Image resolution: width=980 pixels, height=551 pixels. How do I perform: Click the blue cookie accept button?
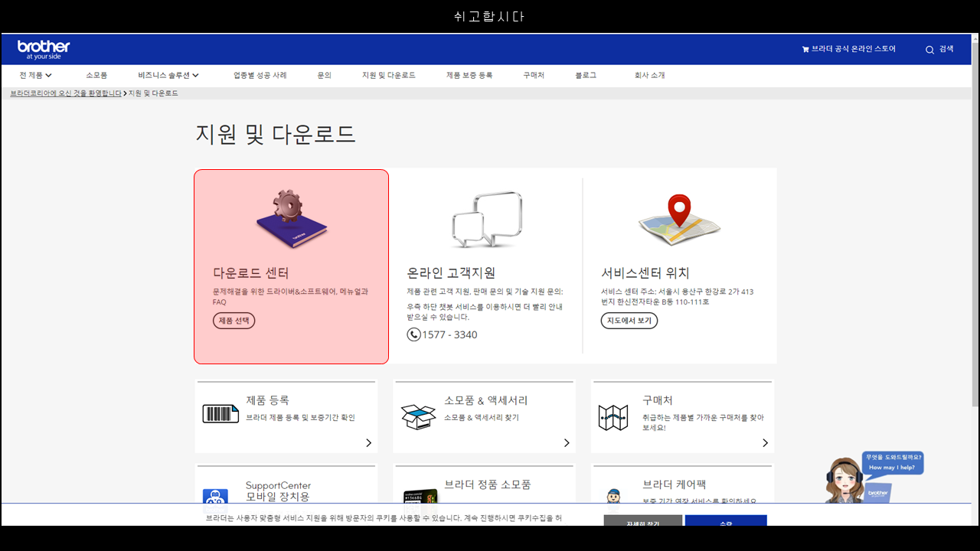(x=726, y=520)
